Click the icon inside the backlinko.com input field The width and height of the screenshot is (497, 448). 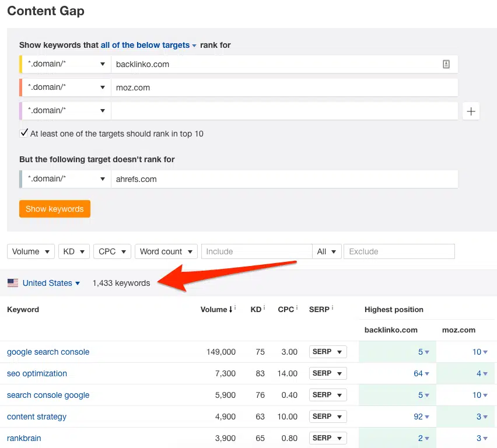pos(446,64)
